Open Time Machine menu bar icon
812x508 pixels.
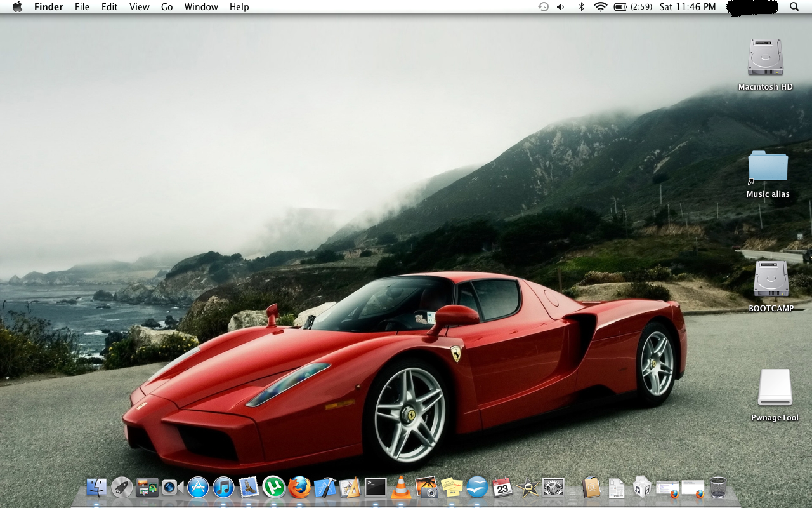pyautogui.click(x=544, y=7)
